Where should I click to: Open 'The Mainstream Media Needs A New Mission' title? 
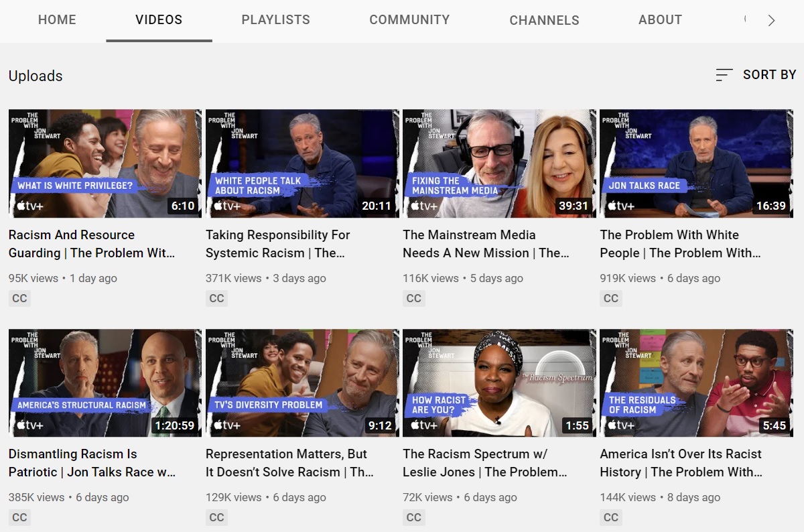point(486,244)
